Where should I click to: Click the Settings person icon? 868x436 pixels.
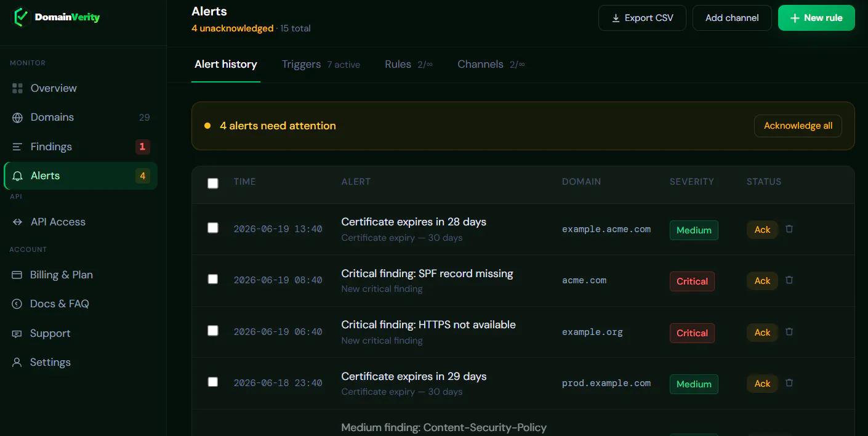click(17, 363)
